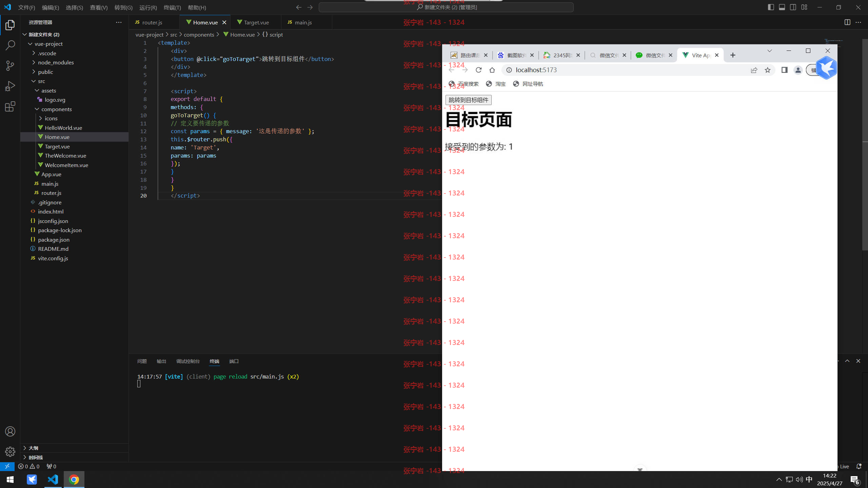This screenshot has width=868, height=488.
Task: Open the Extensions view
Action: 10,107
